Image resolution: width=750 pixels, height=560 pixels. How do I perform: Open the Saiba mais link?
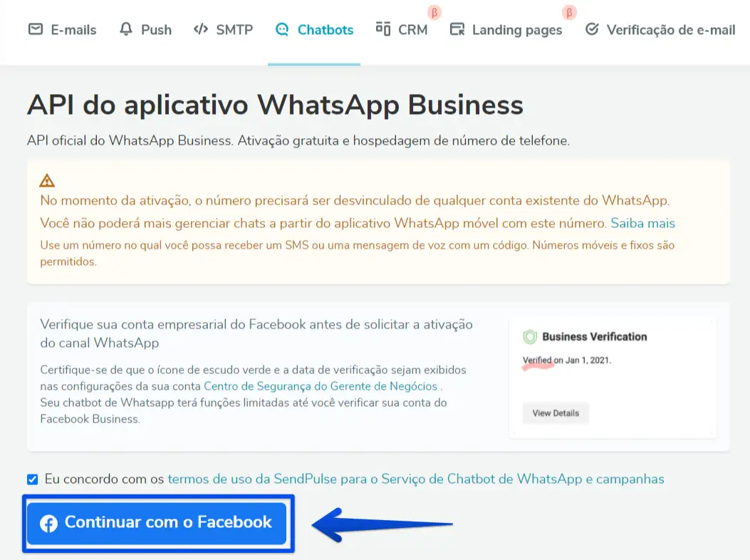tap(642, 223)
